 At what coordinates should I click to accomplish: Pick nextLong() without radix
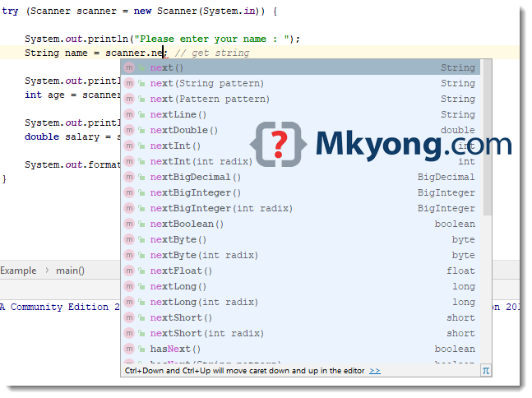(x=301, y=286)
